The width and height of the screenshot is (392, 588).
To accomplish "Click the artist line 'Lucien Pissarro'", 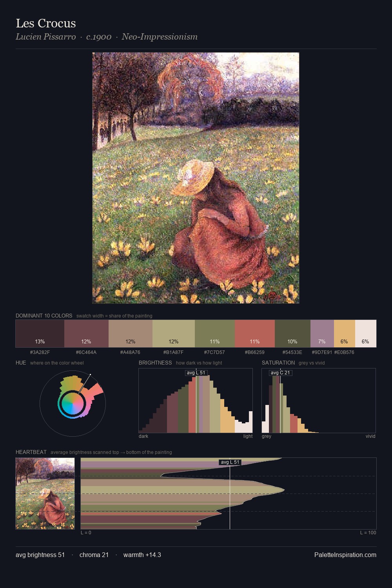I will [46, 37].
